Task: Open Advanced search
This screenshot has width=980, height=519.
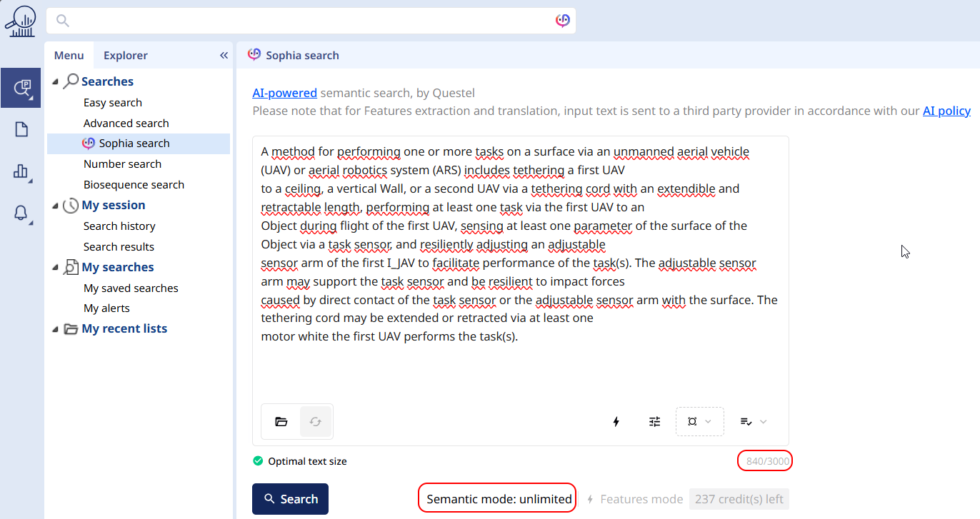Action: pyautogui.click(x=126, y=124)
